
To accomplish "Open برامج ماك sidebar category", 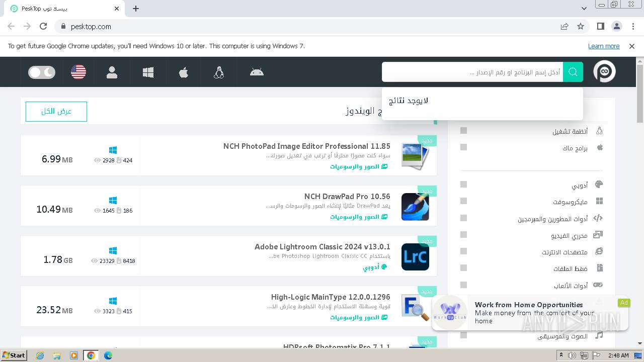I will [575, 148].
